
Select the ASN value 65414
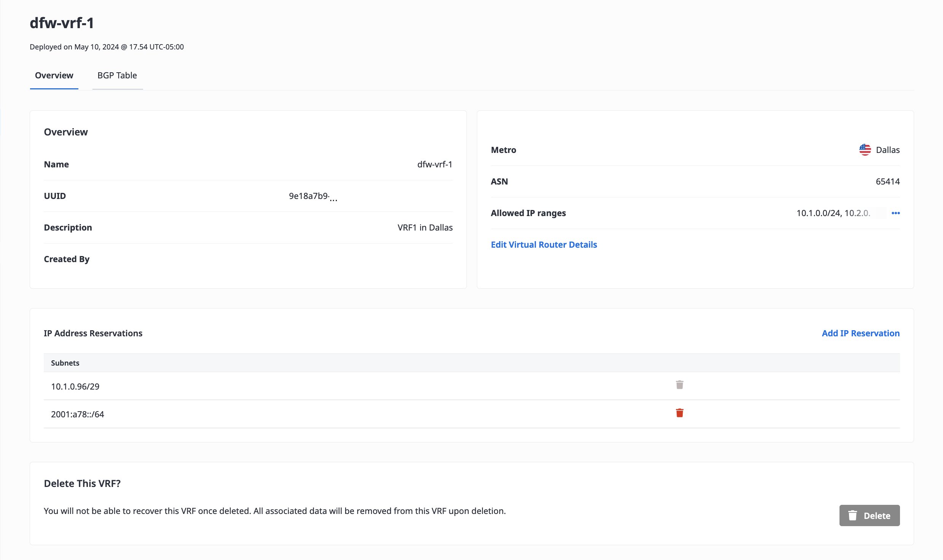(x=888, y=181)
